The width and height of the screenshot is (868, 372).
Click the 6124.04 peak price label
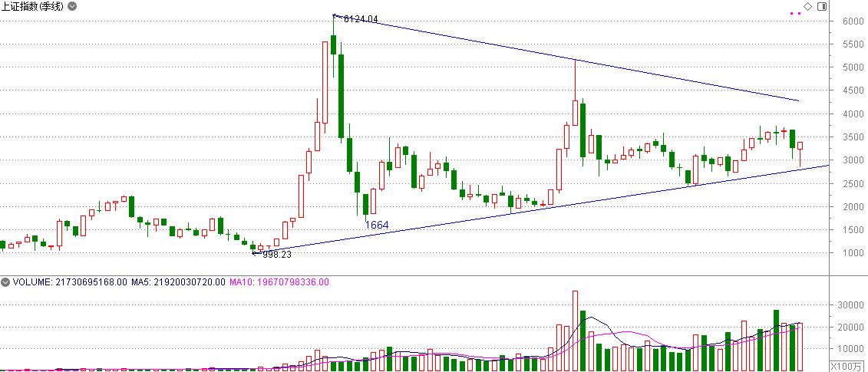coord(361,19)
